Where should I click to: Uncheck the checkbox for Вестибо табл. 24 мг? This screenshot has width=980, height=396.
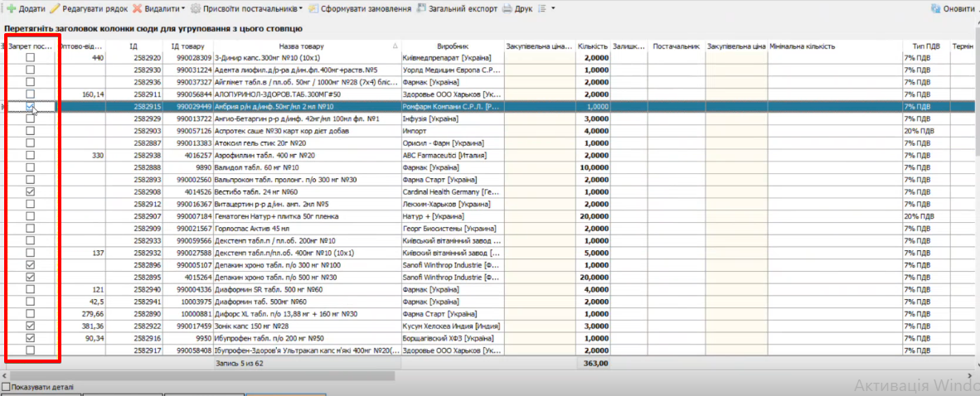click(31, 191)
